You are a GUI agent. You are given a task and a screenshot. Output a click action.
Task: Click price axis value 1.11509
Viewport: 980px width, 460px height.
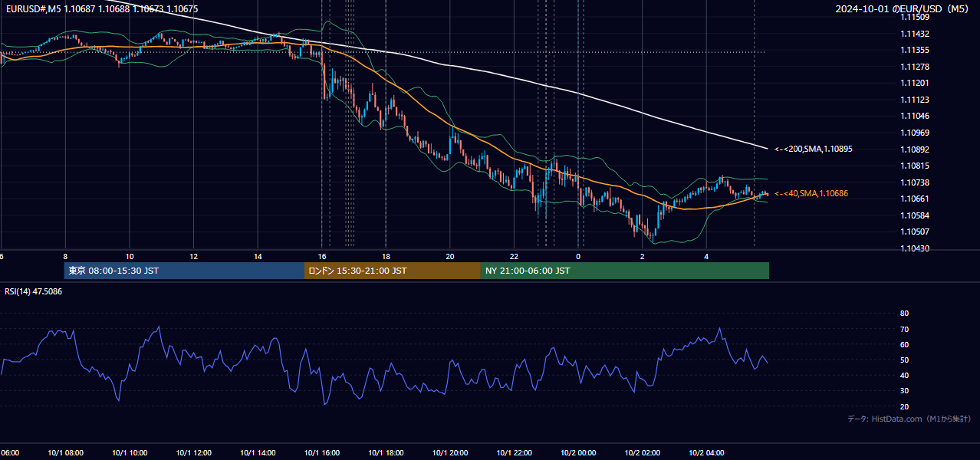coord(915,17)
